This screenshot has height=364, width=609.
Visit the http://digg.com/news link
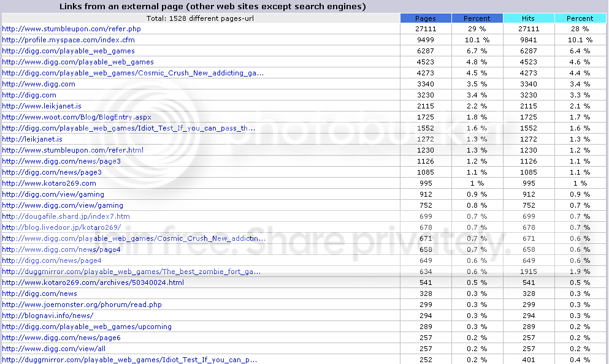point(40,294)
